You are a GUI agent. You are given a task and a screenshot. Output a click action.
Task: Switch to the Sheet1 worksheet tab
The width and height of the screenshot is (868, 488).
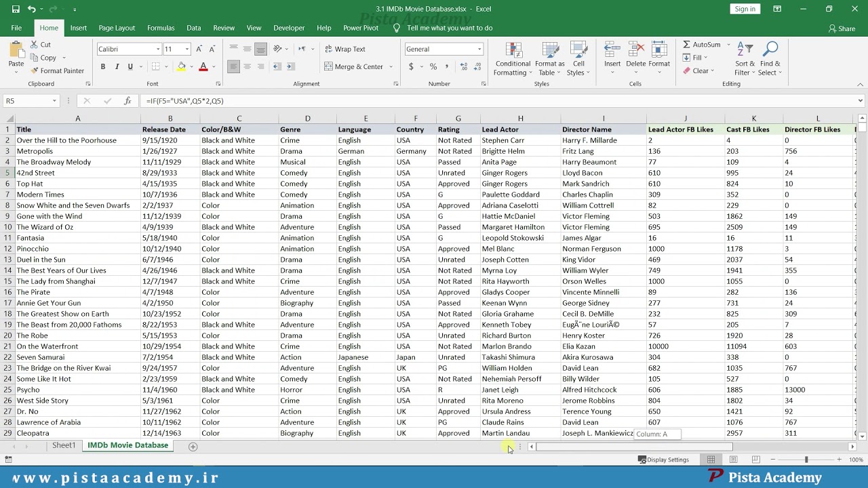pyautogui.click(x=64, y=445)
